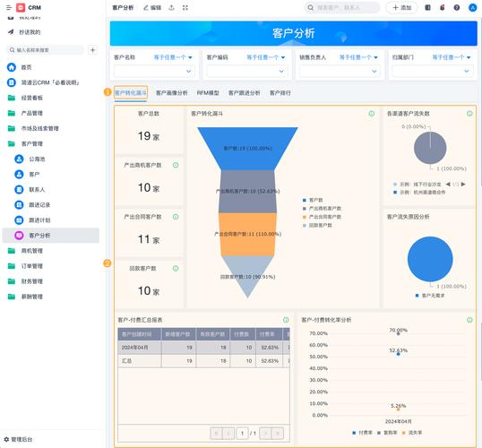Image resolution: width=482 pixels, height=448 pixels.
Task: Open the 销售负责人 等于任意一个 condition dropdown
Action: tap(358, 57)
